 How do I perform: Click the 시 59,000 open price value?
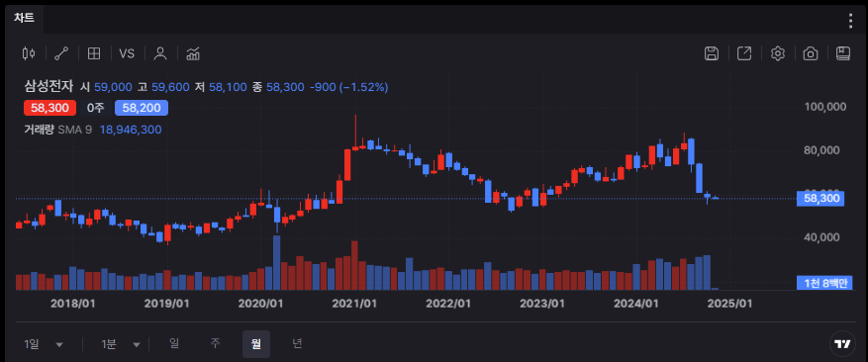[x=106, y=87]
